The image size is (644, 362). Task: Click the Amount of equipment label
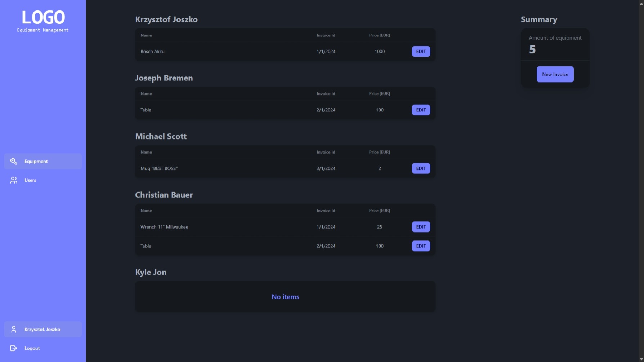click(555, 38)
